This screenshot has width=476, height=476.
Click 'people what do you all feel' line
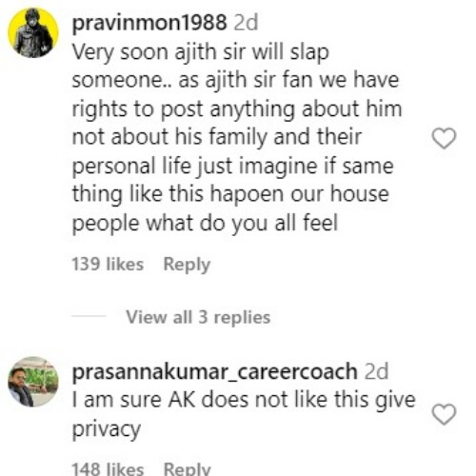205,223
